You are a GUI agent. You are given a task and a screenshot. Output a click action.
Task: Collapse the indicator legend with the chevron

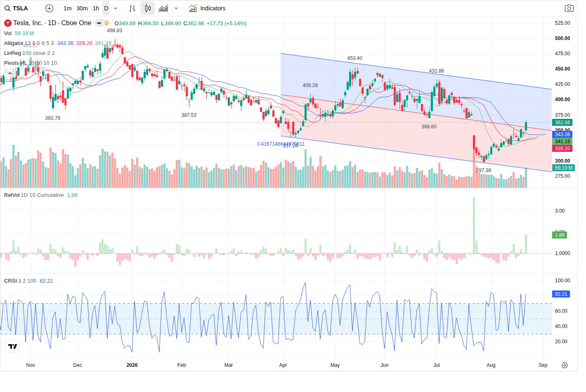(9, 73)
